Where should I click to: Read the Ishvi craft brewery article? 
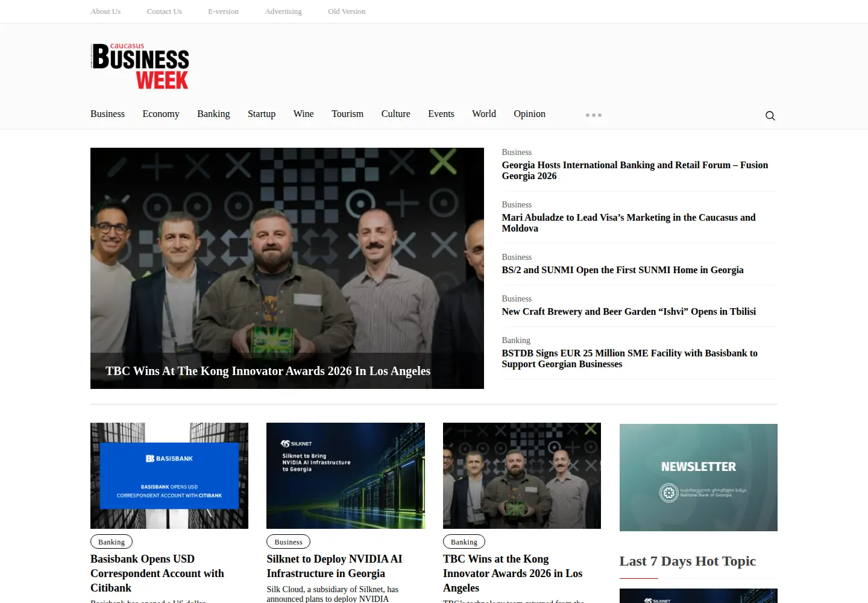(x=629, y=312)
